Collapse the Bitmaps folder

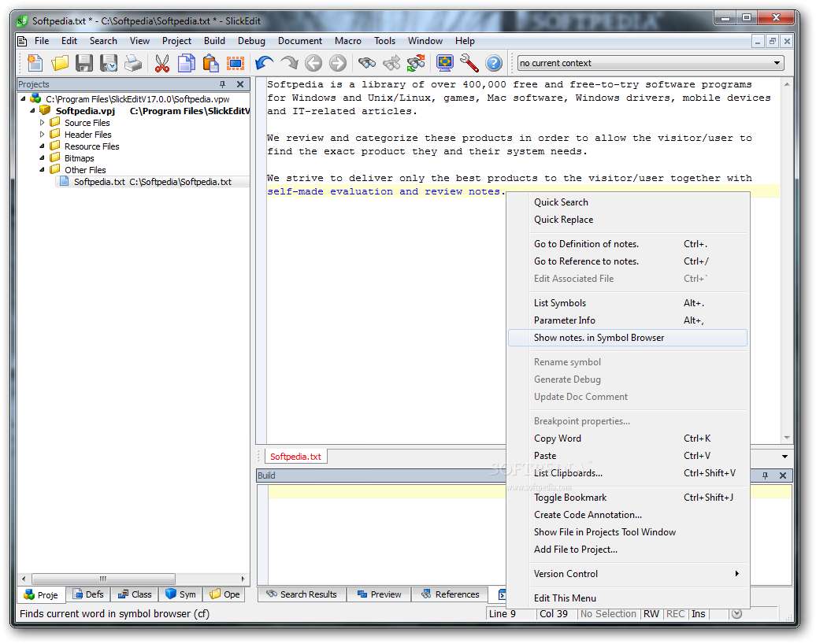[43, 157]
